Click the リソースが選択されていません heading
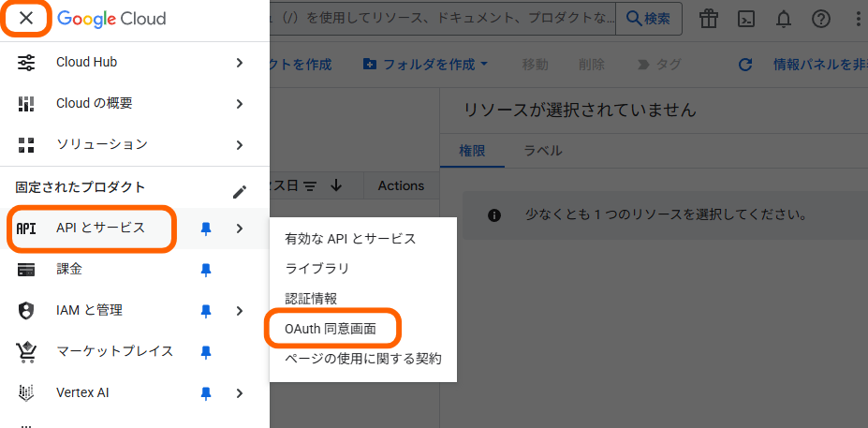868x428 pixels. pos(580,110)
